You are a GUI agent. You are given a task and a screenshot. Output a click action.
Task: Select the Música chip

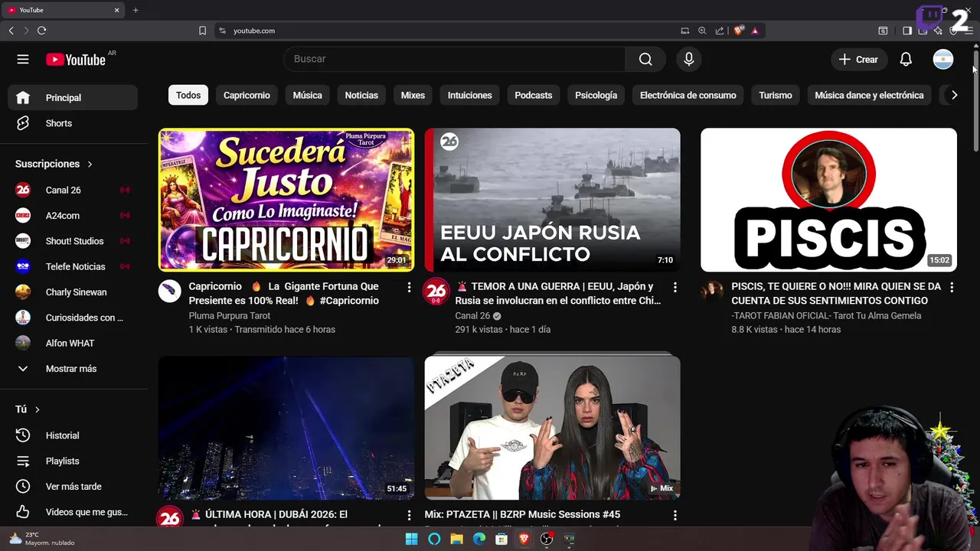click(307, 95)
